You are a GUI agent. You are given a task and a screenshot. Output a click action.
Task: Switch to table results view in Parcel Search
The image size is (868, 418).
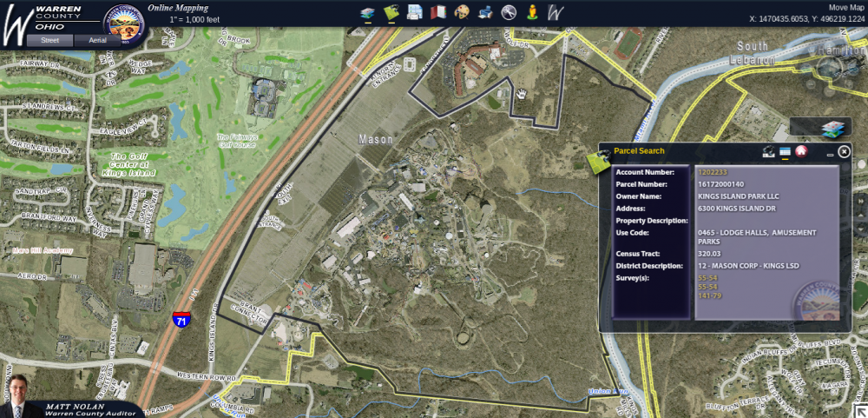pyautogui.click(x=785, y=151)
